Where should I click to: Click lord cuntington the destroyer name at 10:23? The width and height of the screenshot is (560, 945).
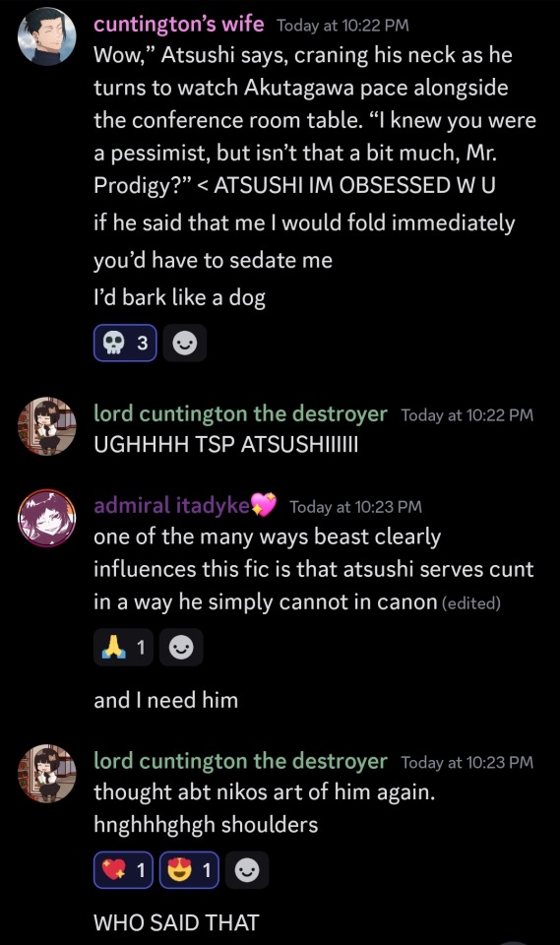tap(240, 761)
